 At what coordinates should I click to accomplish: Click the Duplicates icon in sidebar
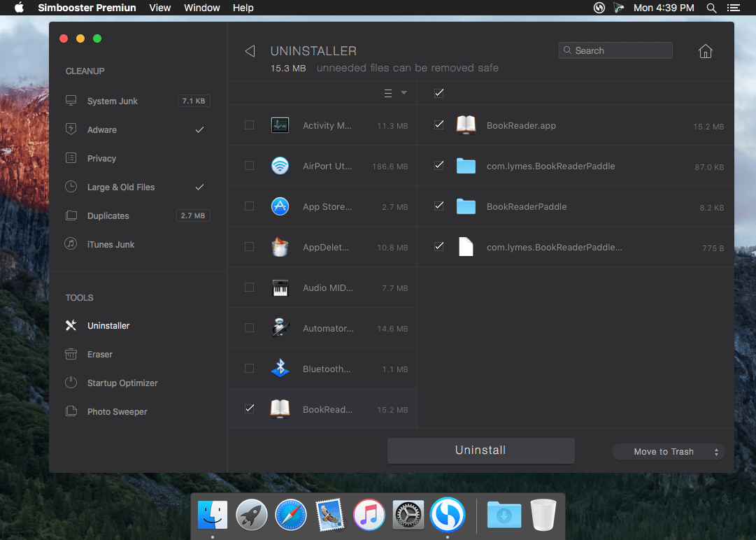coord(71,215)
